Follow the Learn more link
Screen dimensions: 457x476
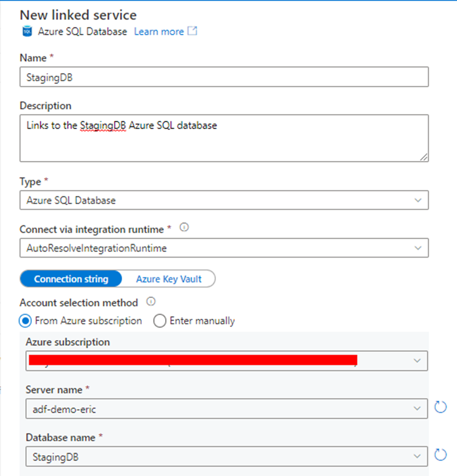(x=159, y=32)
